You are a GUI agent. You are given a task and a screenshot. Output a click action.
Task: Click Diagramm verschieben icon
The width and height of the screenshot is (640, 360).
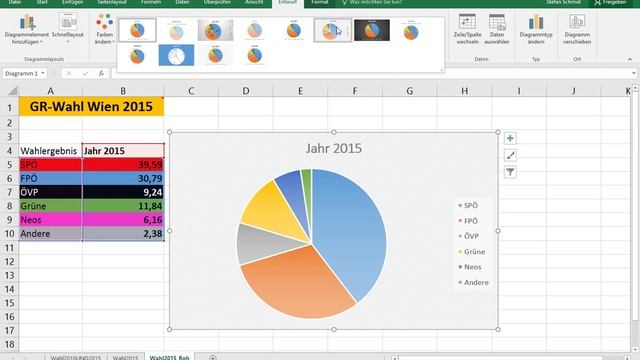[577, 29]
